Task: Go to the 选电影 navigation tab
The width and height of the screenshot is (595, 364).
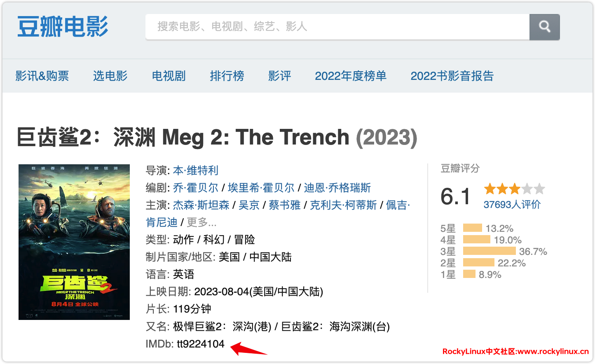Action: (110, 76)
